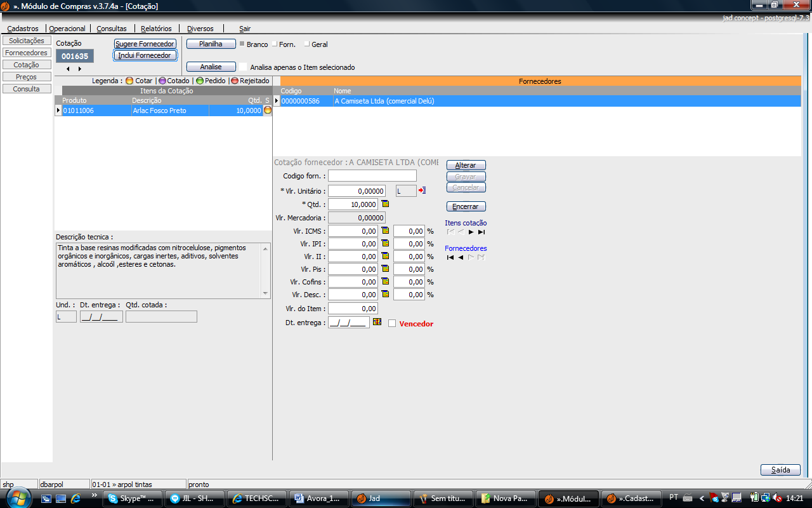Jump to last item under Itens cotação
The width and height of the screenshot is (812, 508).
(x=481, y=232)
